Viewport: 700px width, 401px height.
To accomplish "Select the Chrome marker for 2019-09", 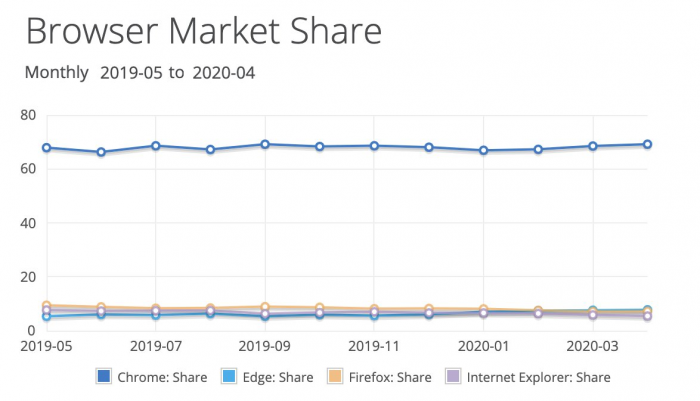I will tap(265, 144).
